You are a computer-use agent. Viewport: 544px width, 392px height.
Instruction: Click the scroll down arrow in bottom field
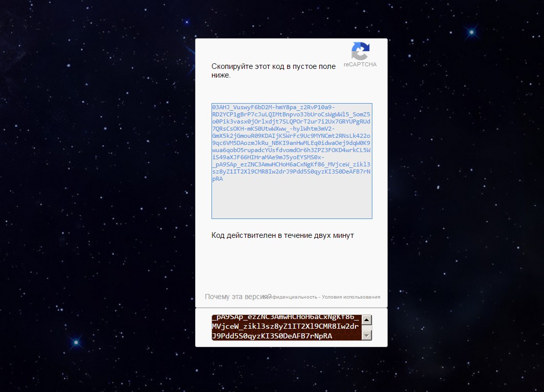pyautogui.click(x=367, y=335)
